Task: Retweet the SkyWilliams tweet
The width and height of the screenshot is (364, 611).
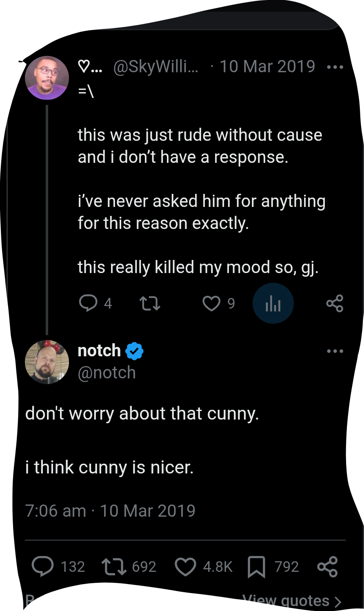Action: click(x=150, y=303)
